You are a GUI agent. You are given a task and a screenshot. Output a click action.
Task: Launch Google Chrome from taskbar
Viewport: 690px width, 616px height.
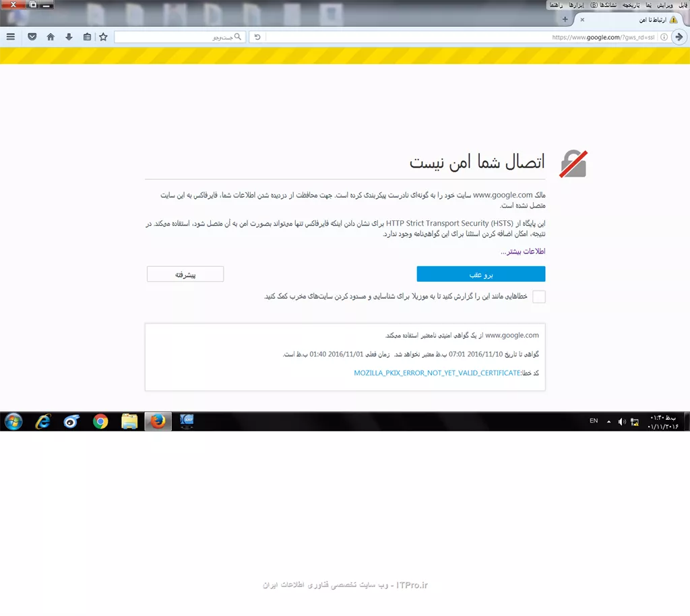100,421
